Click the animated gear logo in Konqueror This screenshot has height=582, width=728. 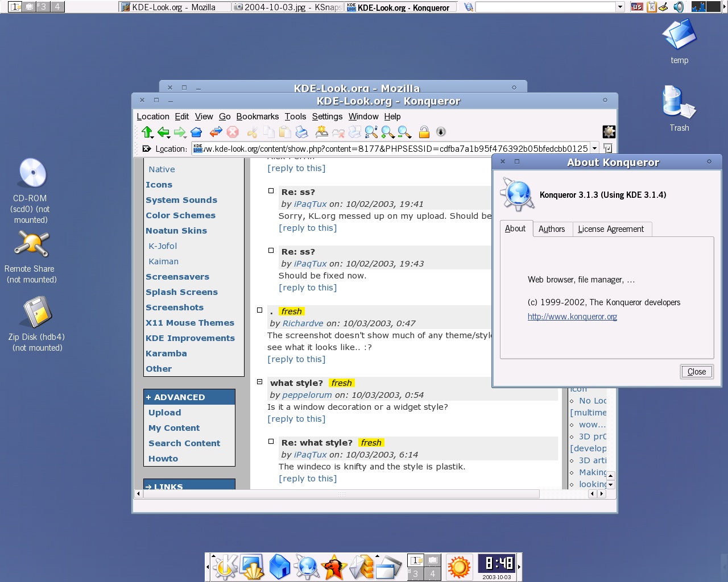[x=609, y=132]
